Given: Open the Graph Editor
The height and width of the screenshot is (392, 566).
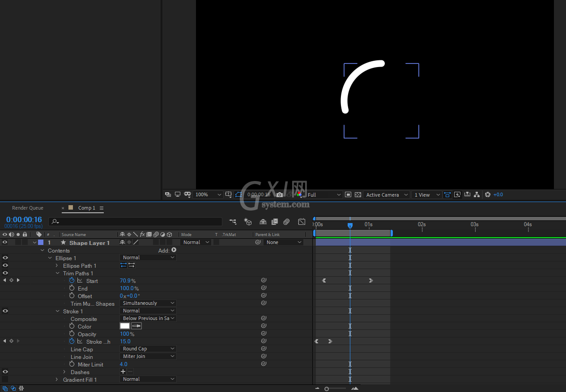Looking at the screenshot, I should pos(302,221).
